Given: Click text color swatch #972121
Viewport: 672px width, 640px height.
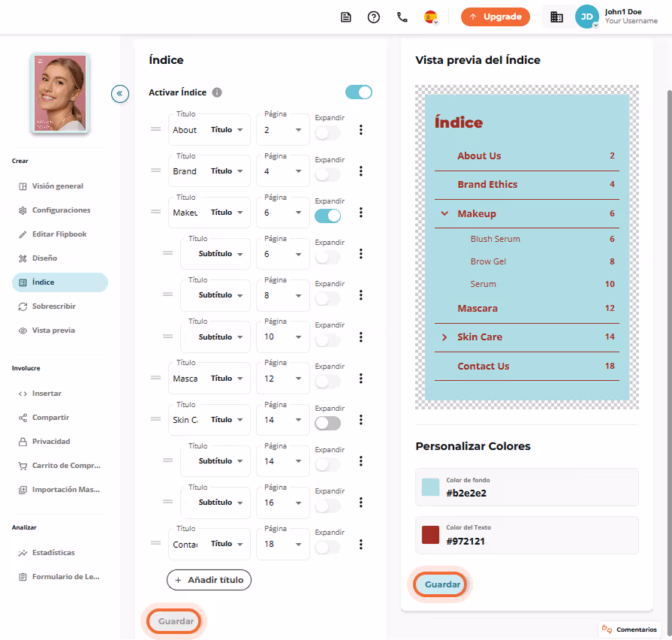Looking at the screenshot, I should pyautogui.click(x=431, y=535).
